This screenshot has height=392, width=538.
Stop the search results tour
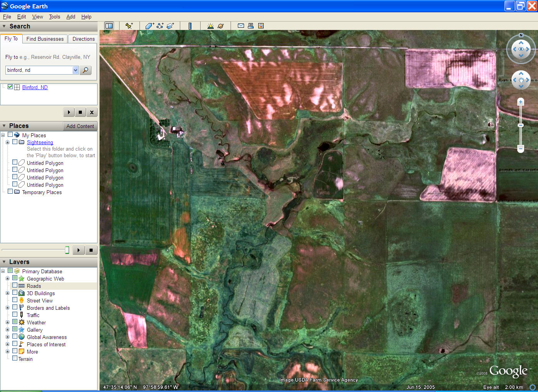point(80,112)
